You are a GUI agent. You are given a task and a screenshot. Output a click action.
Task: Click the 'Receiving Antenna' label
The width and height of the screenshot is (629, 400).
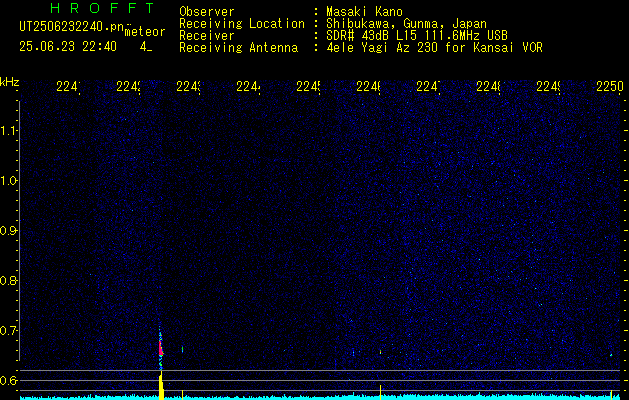point(239,48)
